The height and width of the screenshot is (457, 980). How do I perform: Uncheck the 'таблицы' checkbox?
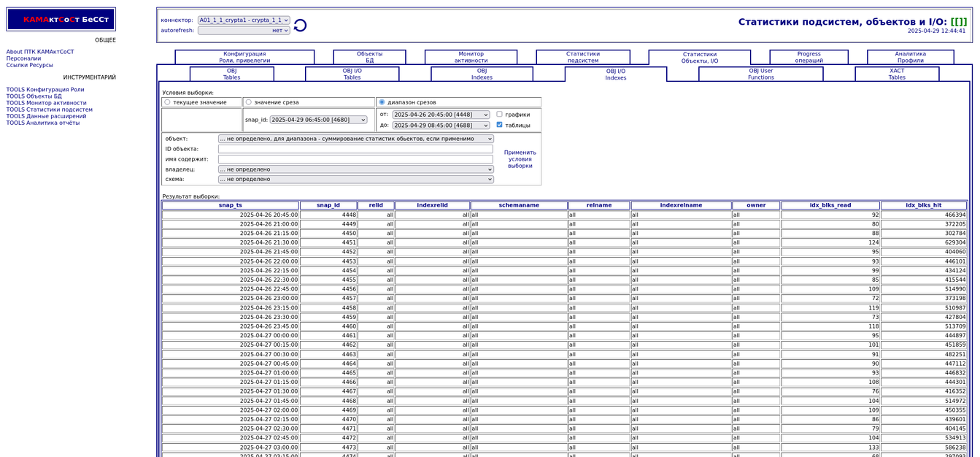[x=500, y=125]
